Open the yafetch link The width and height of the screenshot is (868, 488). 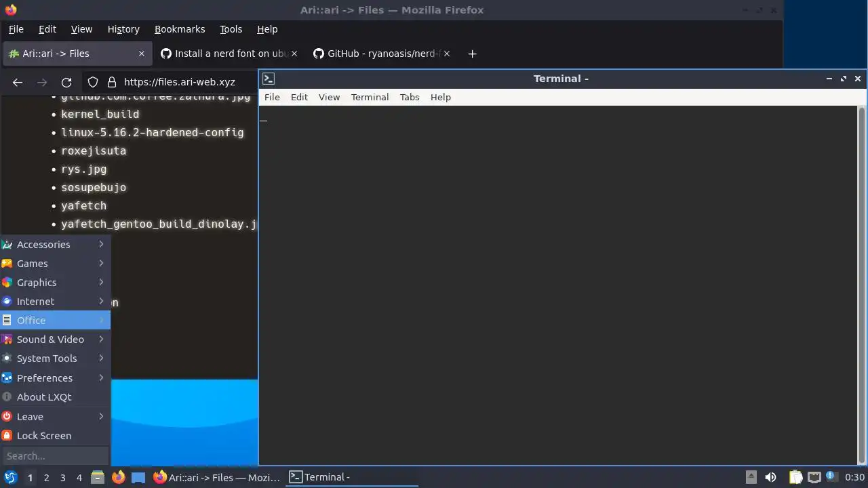[x=84, y=206]
